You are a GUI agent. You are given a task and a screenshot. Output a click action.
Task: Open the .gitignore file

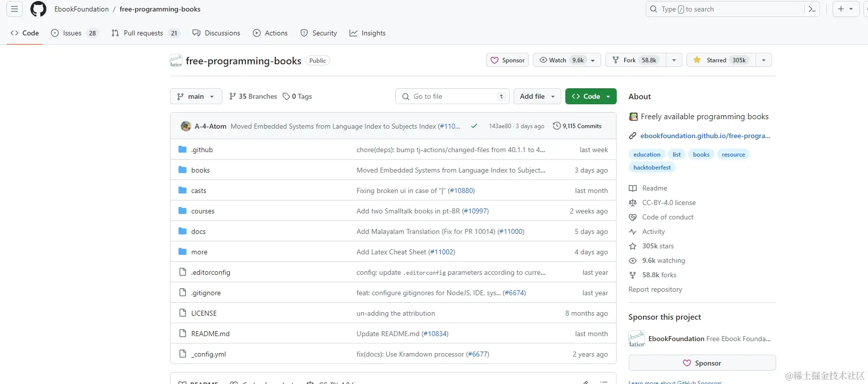click(206, 293)
